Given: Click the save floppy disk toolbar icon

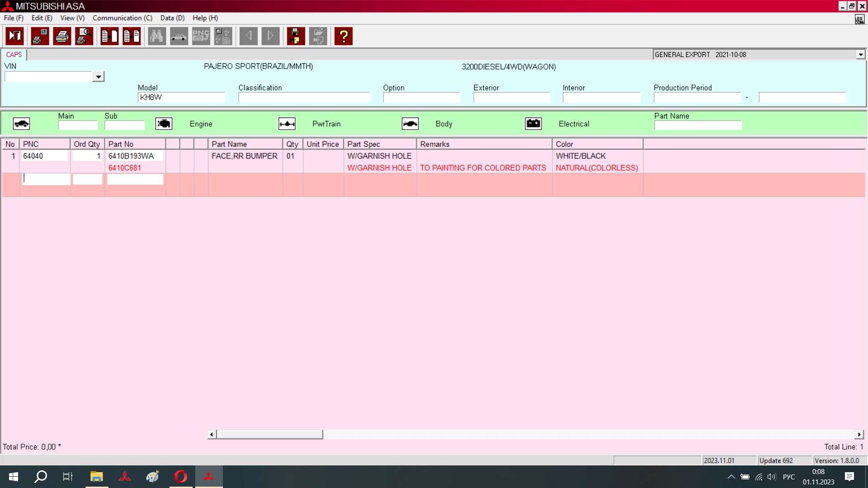Looking at the screenshot, I should coord(296,36).
